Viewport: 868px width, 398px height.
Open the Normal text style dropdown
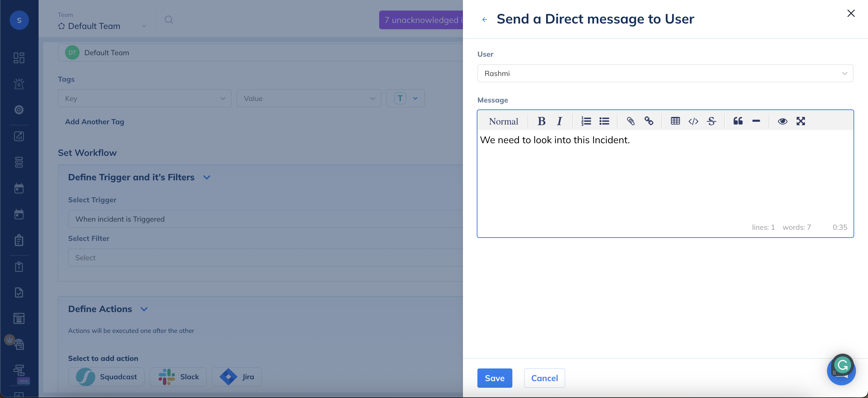click(x=503, y=121)
